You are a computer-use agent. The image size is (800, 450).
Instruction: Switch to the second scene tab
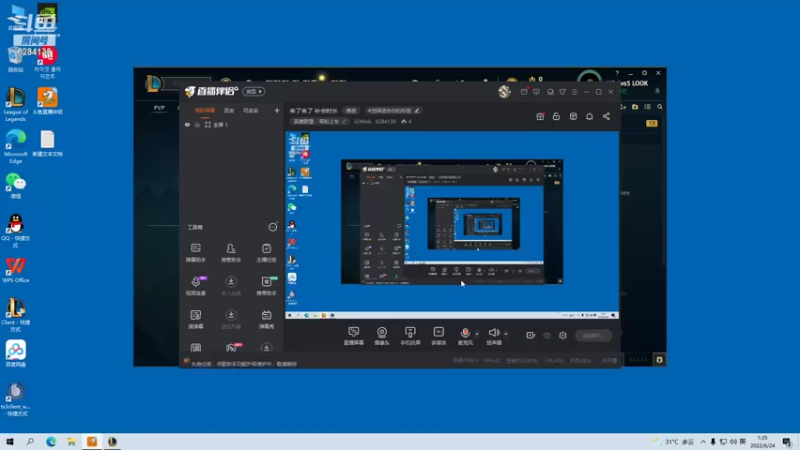click(229, 110)
